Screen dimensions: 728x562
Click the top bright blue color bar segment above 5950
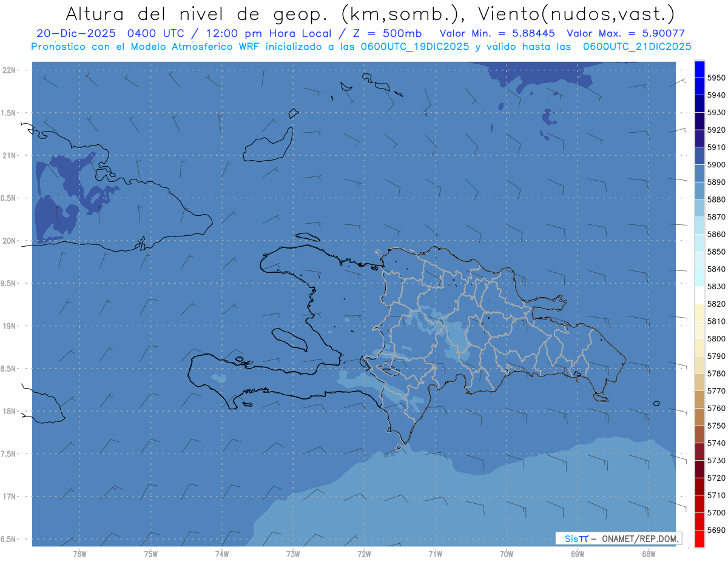pos(699,69)
